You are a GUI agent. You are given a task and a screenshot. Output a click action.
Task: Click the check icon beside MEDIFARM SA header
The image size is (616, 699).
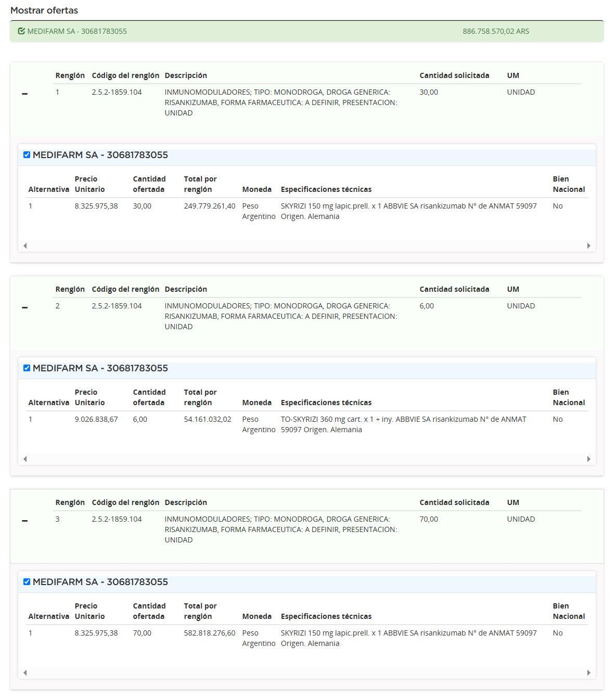[x=21, y=31]
